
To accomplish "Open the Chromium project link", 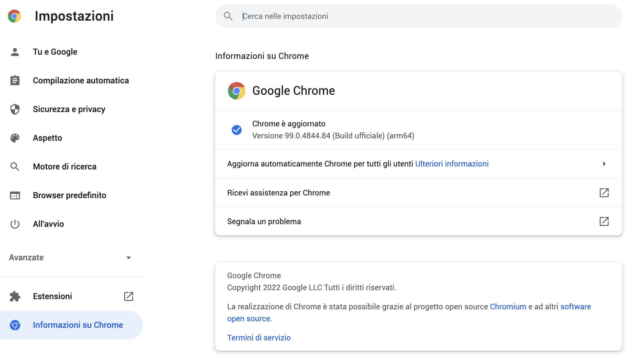I will (508, 307).
